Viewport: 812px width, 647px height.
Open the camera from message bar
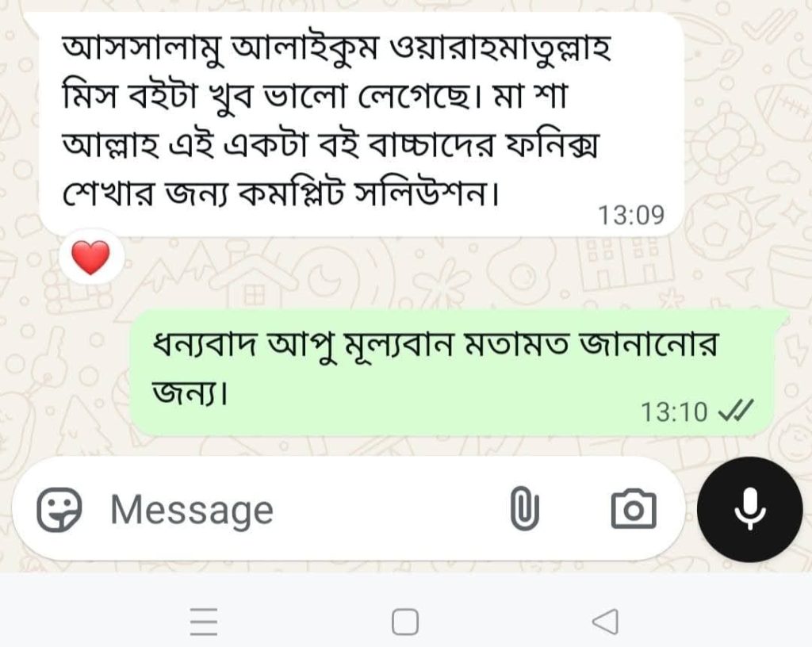coord(634,509)
